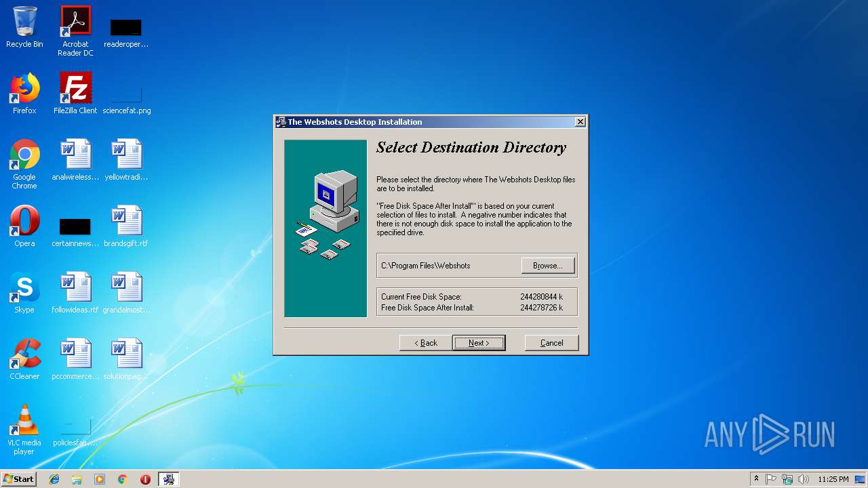Select the policiesfair... desktop file

coord(75,432)
